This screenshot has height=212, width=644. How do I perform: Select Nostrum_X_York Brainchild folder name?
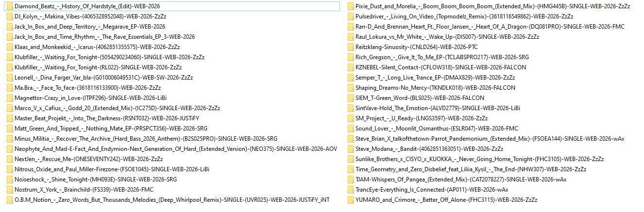click(x=84, y=190)
